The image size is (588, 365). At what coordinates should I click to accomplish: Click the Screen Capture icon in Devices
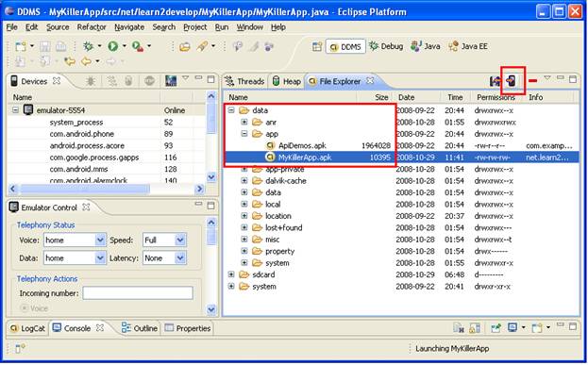[x=171, y=80]
